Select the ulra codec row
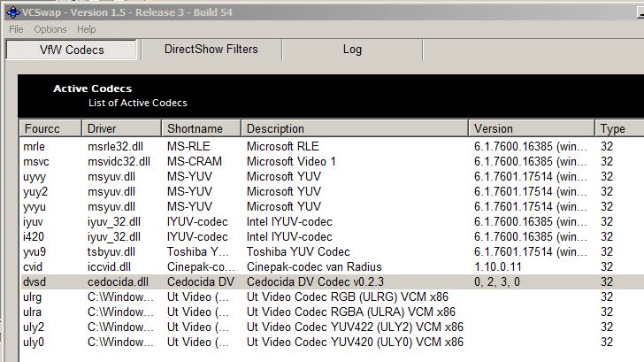Screen dimensions: 644x362 [332, 312]
